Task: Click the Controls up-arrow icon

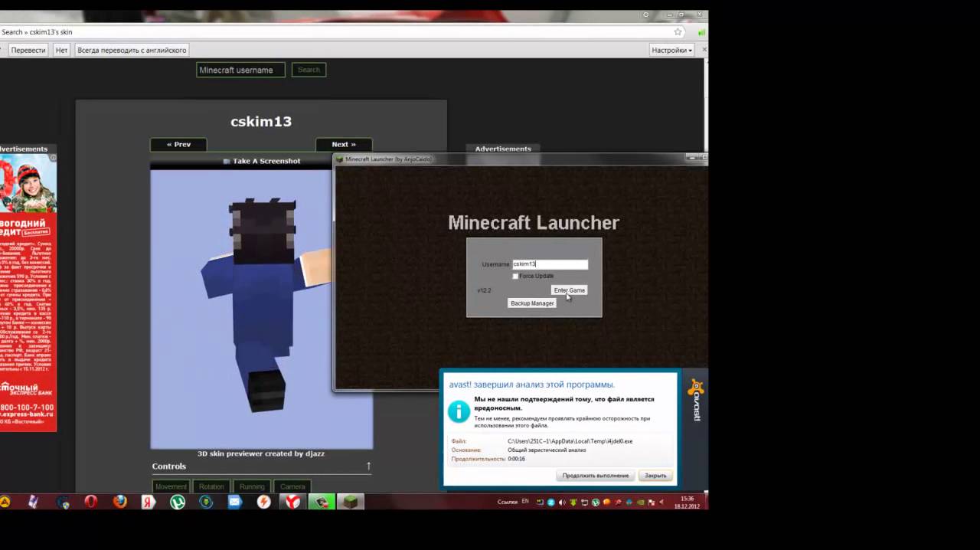Action: pos(368,466)
